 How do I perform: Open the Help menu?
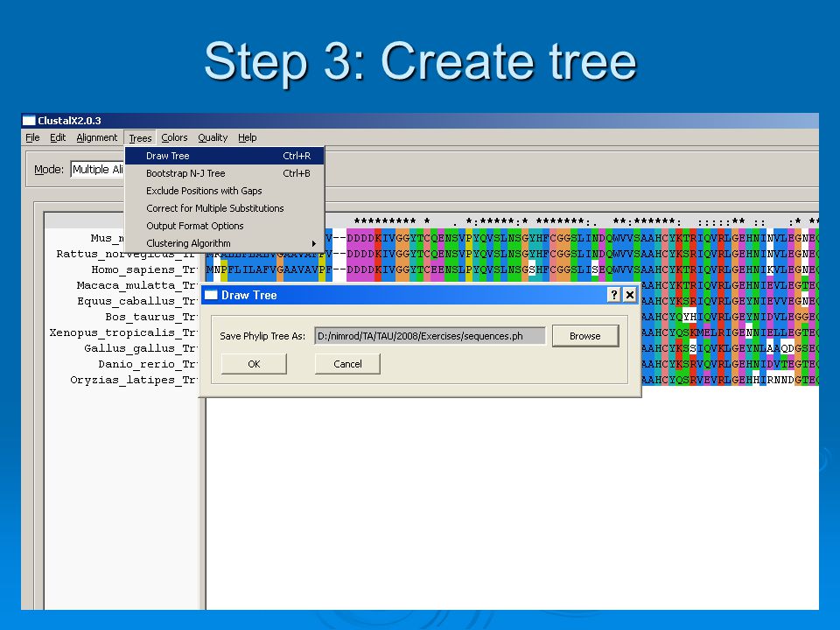pos(248,137)
